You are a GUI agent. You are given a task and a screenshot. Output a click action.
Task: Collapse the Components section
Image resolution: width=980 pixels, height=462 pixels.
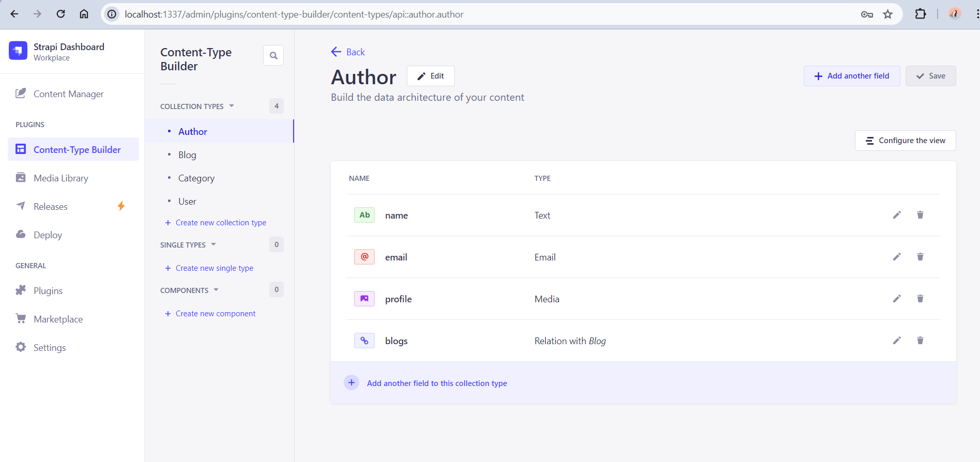(x=216, y=290)
